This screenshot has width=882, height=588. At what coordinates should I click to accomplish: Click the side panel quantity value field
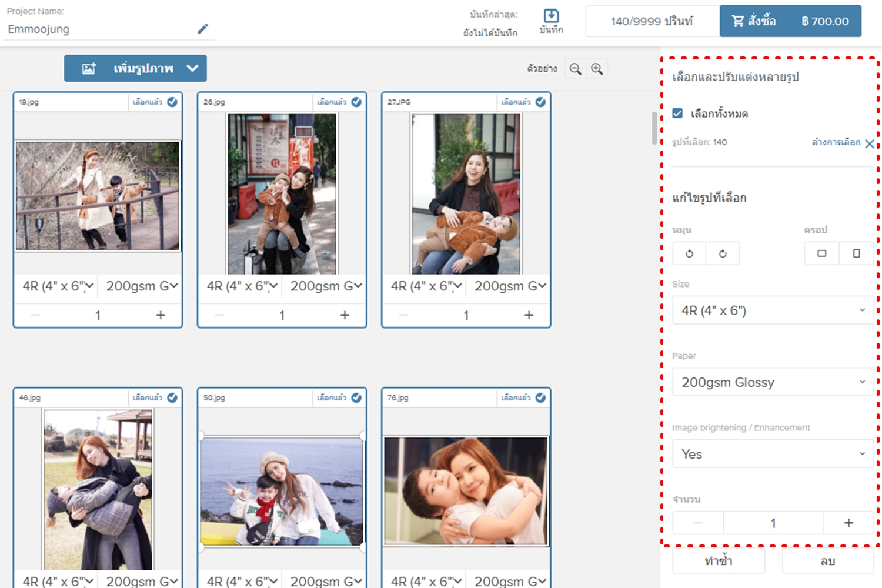point(773,523)
